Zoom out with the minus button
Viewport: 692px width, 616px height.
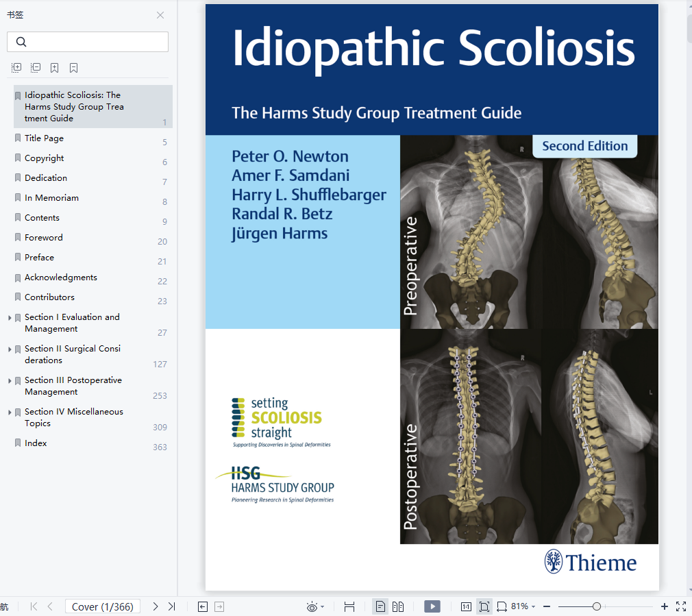click(547, 606)
